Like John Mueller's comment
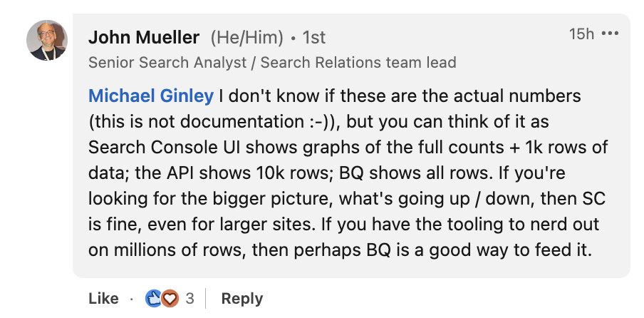The height and width of the screenshot is (318, 644). tap(103, 299)
